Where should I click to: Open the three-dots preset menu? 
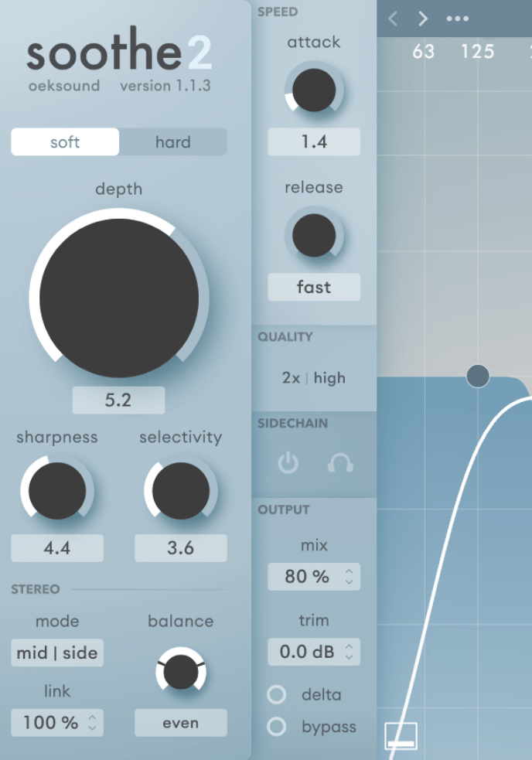457,19
